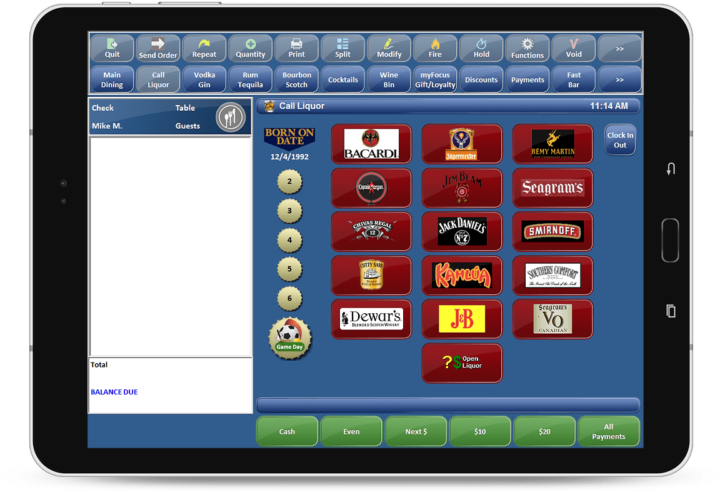Send Order to the kitchen

(158, 49)
